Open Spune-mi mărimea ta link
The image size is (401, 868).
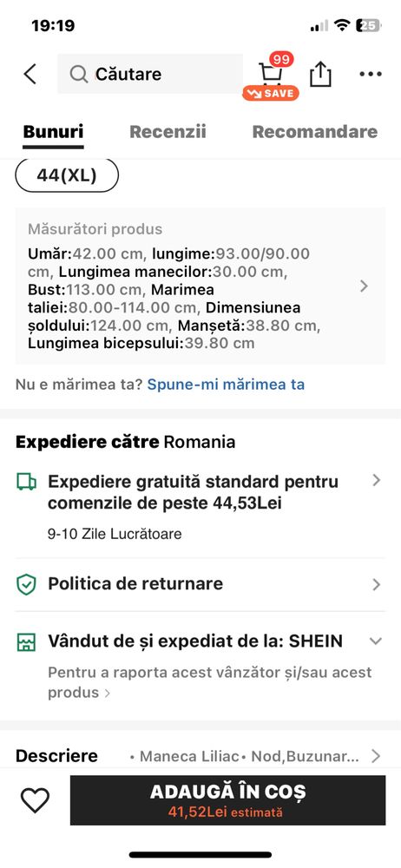[x=226, y=385]
